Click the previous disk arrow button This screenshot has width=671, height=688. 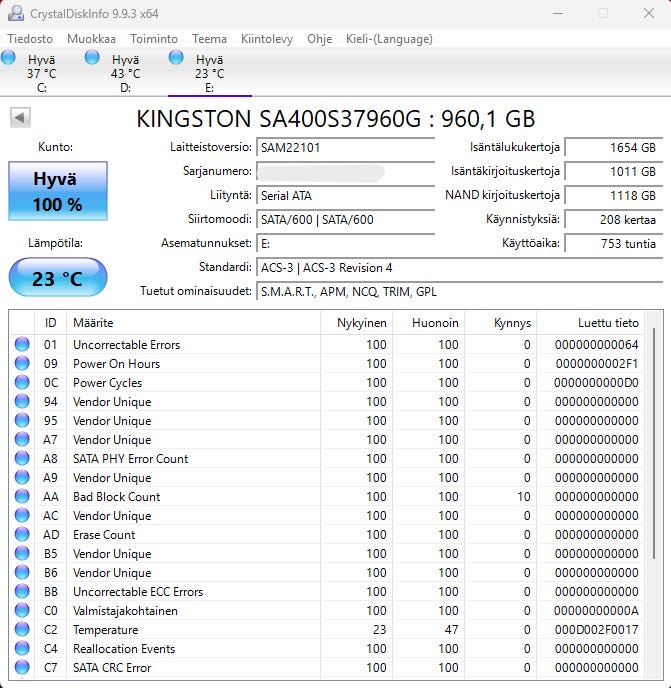pyautogui.click(x=20, y=118)
